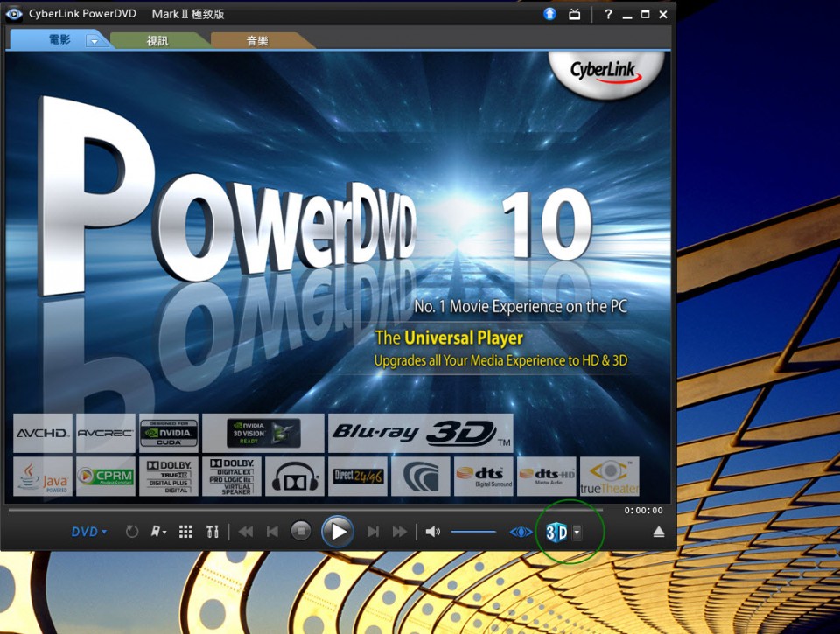Click the dts-HD Master Audio badge
The image size is (840, 634).
547,476
